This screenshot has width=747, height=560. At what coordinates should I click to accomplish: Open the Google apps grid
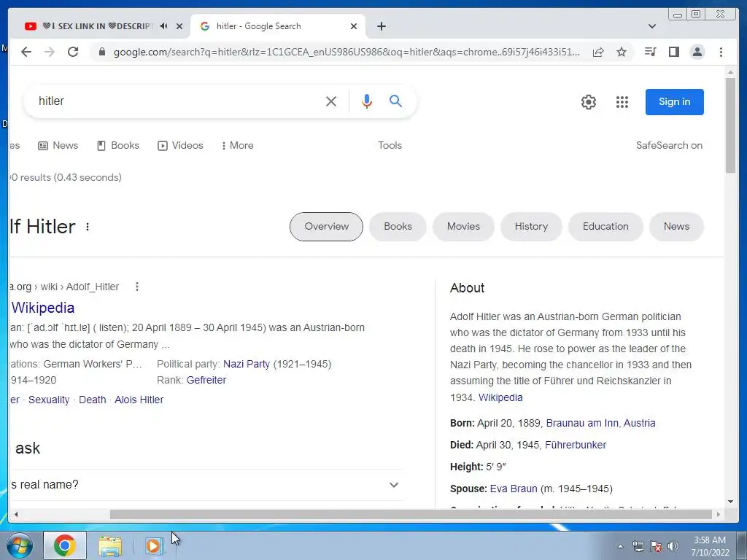pos(622,102)
